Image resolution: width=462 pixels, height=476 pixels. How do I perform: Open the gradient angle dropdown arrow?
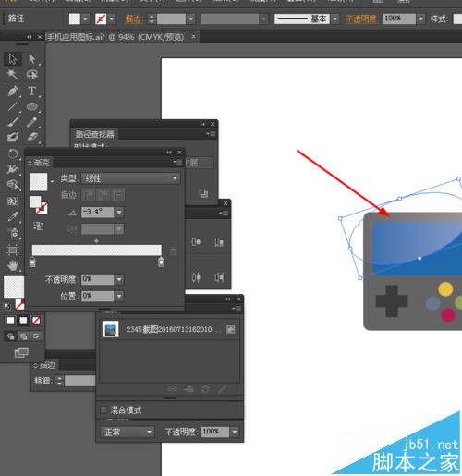click(119, 213)
